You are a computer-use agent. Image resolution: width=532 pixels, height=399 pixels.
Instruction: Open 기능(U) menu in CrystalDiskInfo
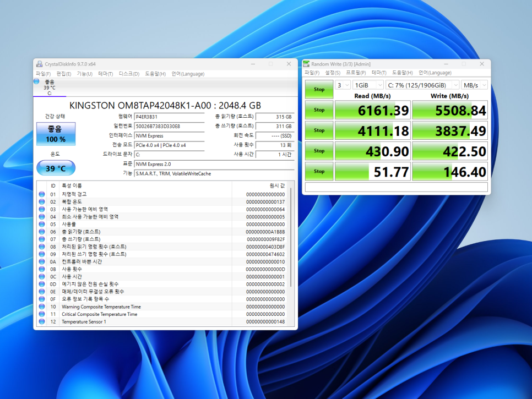pos(84,74)
